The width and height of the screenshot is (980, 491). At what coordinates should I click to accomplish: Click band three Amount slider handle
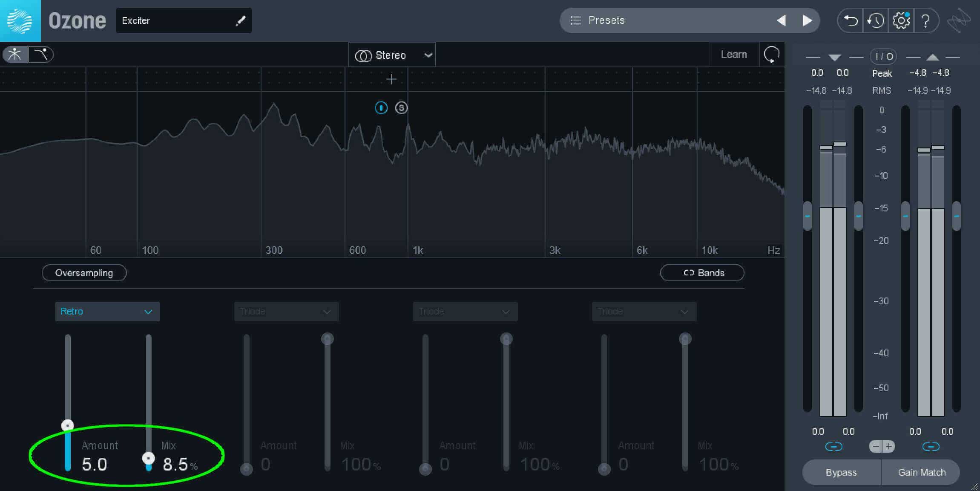[425, 469]
